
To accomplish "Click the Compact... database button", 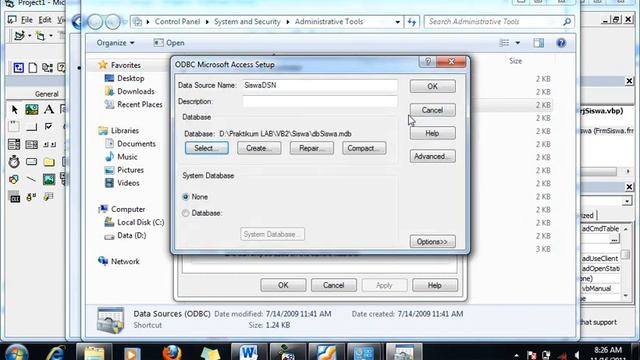I will click(364, 148).
